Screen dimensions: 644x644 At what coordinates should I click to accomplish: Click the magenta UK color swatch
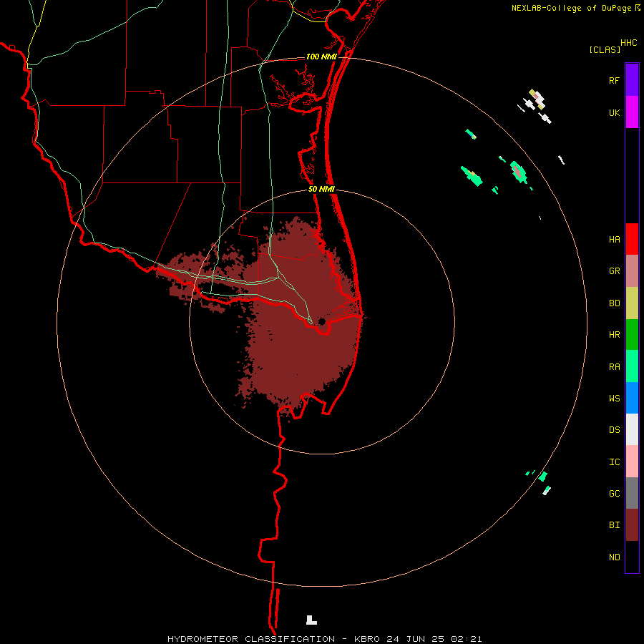tap(632, 112)
